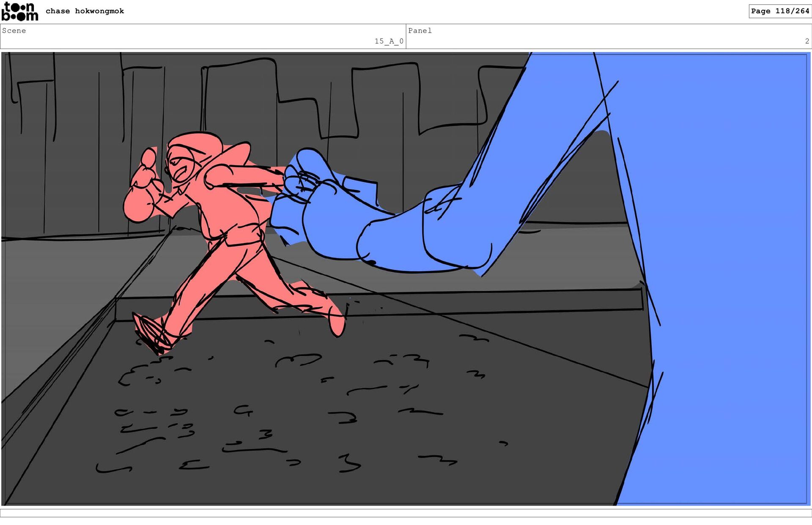Click the Scene header label
Viewport: 812px width, 525px height.
14,30
